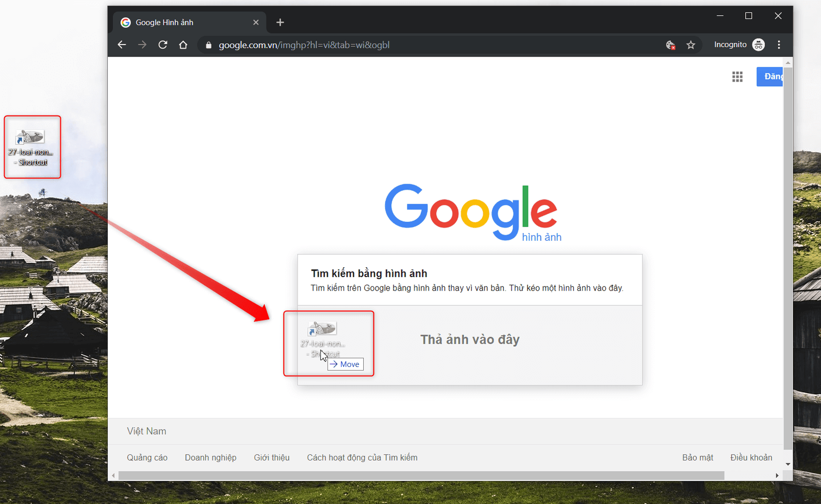
Task: View site security lock info
Action: click(208, 45)
